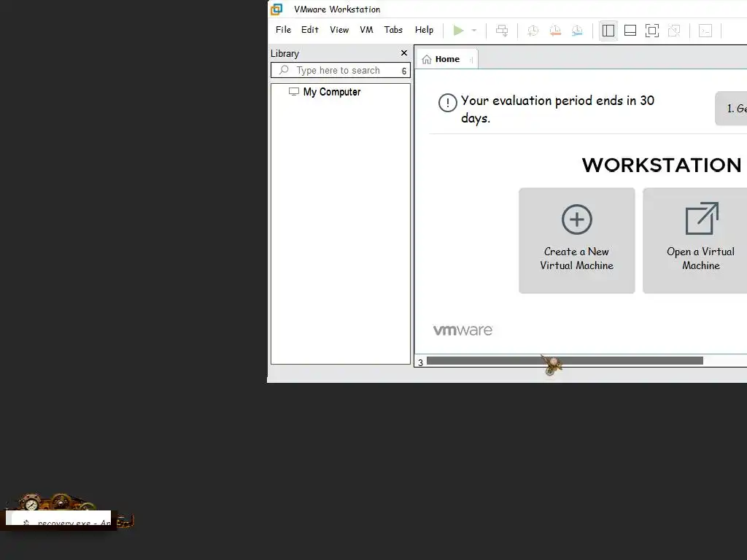Viewport: 747px width, 560px height.
Task: Expand the power options dropdown arrow
Action: tap(474, 31)
